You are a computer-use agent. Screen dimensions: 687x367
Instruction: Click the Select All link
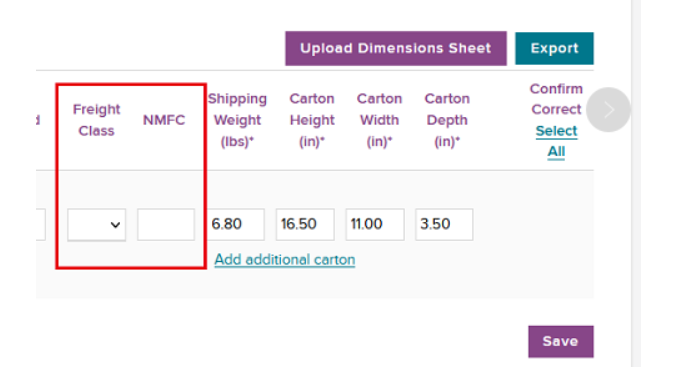pos(556,141)
